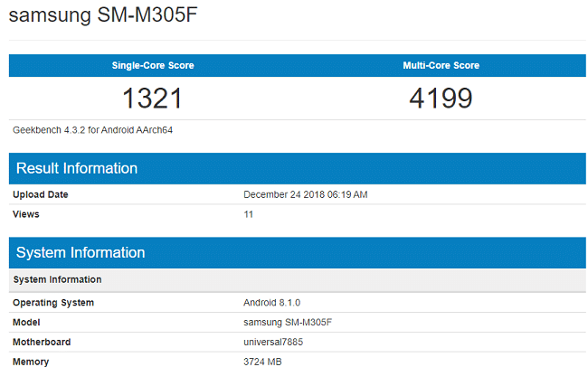Click the grey System Information subheader row
Image resolution: width=588 pixels, height=367 pixels.
tap(298, 279)
